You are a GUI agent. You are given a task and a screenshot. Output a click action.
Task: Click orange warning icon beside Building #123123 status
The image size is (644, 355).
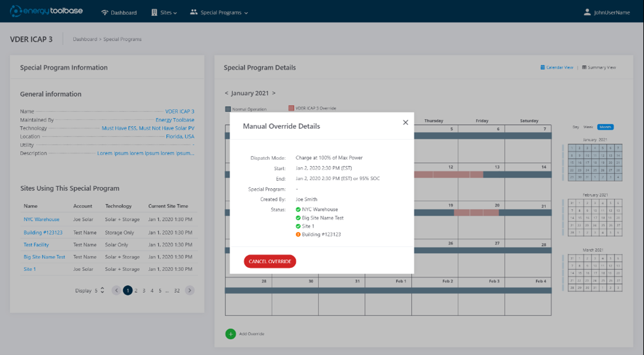click(298, 235)
